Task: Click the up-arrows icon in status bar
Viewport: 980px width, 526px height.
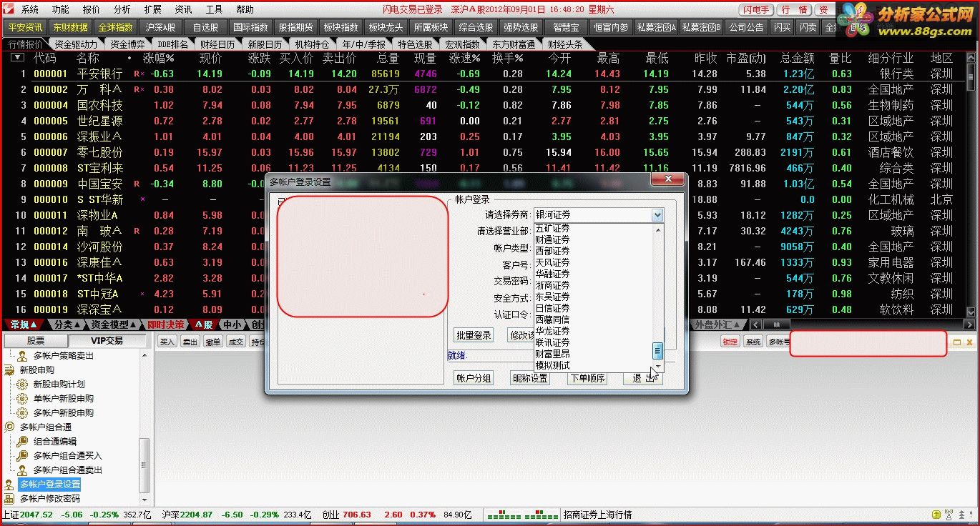Action: (x=961, y=515)
